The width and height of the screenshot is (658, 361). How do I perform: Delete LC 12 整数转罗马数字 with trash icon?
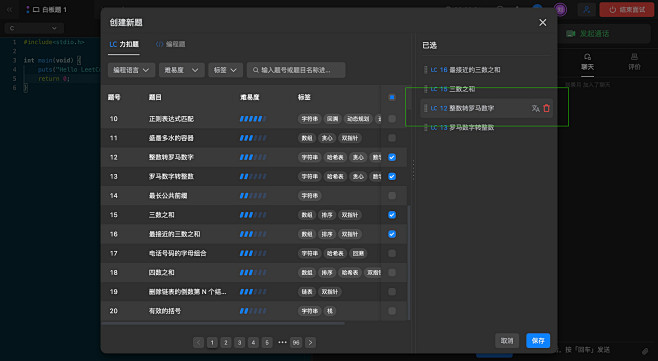click(x=546, y=108)
